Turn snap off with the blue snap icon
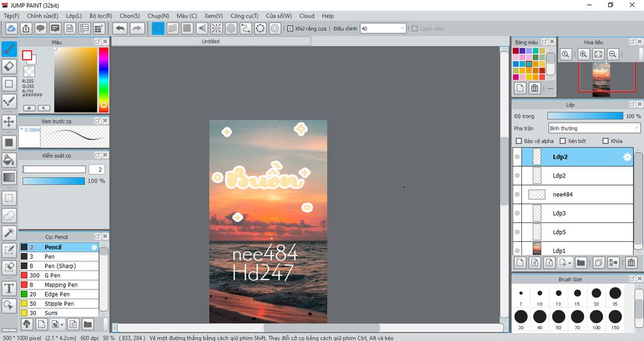 158,28
